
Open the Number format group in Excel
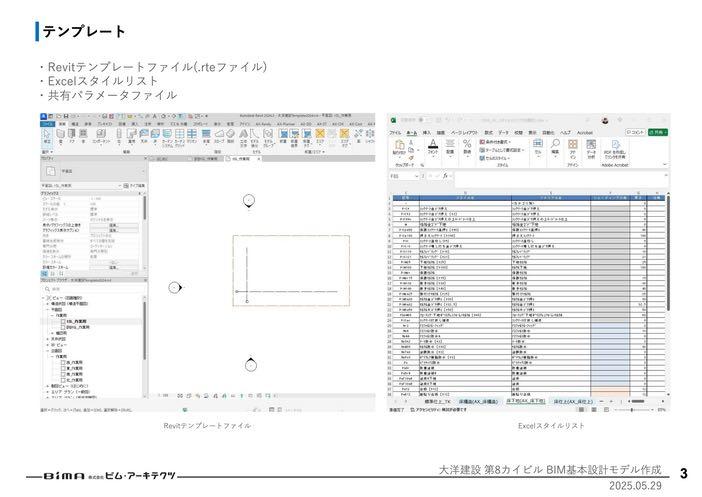(x=467, y=147)
